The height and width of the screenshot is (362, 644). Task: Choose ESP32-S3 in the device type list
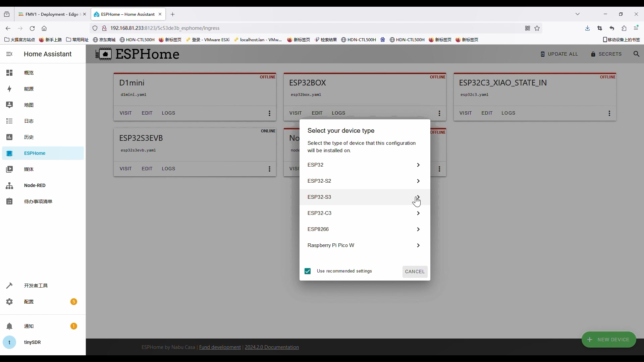365,197
